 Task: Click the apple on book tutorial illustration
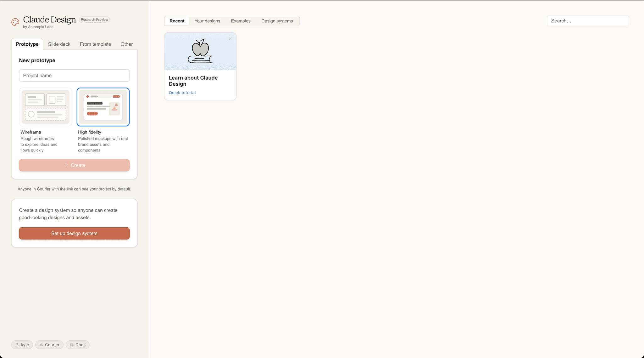200,51
